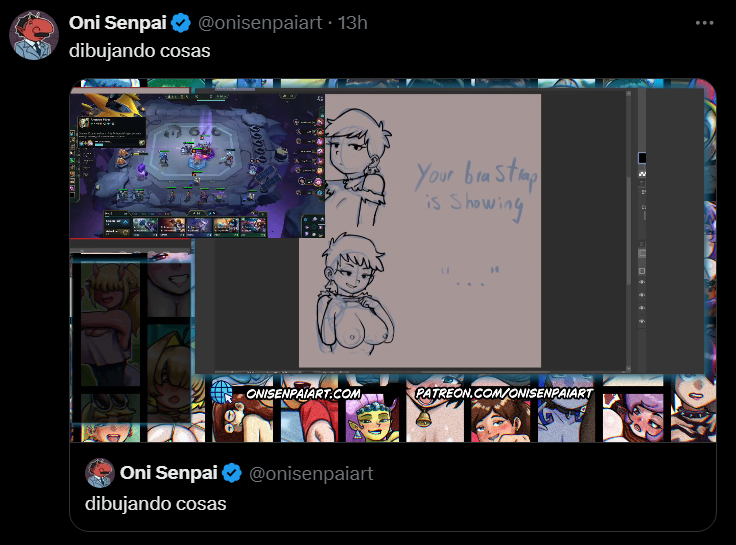This screenshot has height=545, width=736.
Task: Toggle the topmost layer eye icon
Action: [x=642, y=282]
